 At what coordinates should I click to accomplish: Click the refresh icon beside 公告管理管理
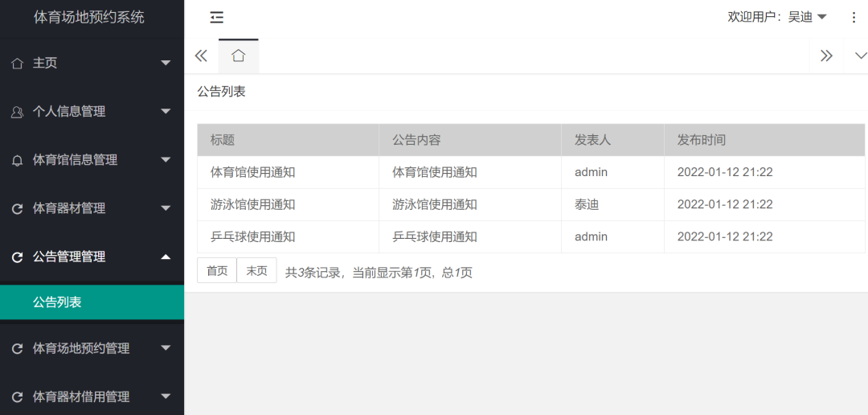tap(17, 257)
